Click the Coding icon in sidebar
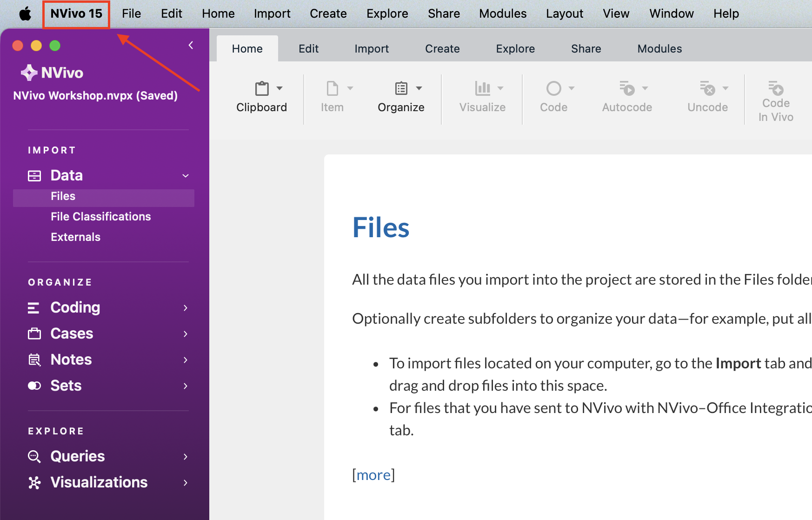Viewport: 812px width, 520px height. (x=33, y=308)
